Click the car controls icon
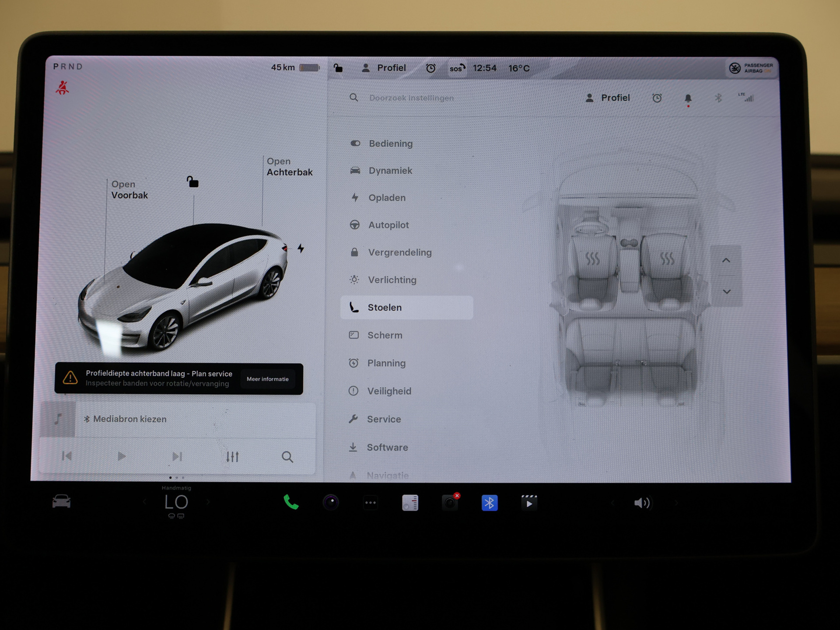This screenshot has width=840, height=630. pyautogui.click(x=61, y=501)
